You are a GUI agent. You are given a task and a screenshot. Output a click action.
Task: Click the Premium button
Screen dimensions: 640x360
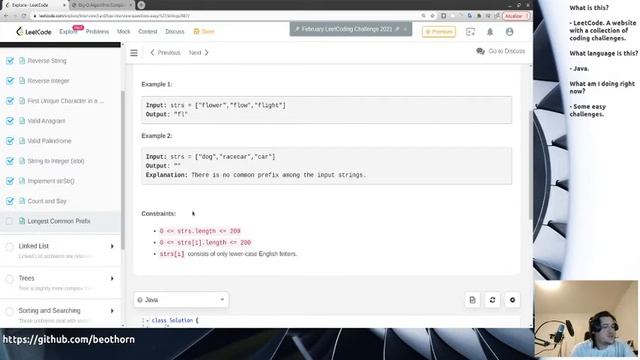(439, 31)
